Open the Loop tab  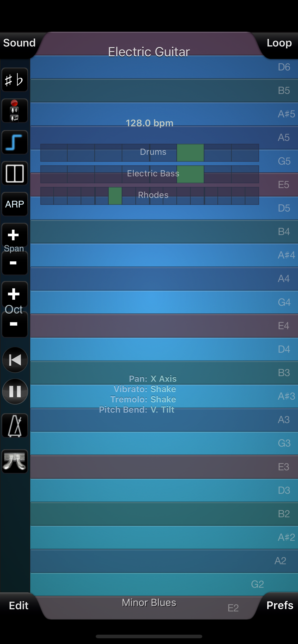[x=279, y=43]
